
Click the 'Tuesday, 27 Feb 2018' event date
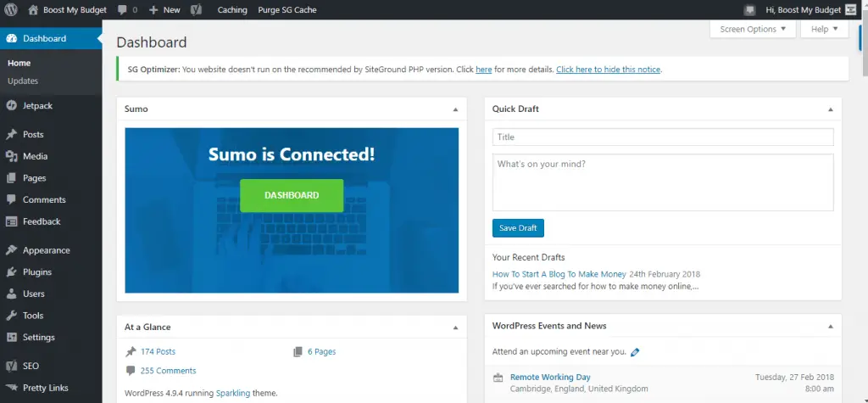click(794, 377)
